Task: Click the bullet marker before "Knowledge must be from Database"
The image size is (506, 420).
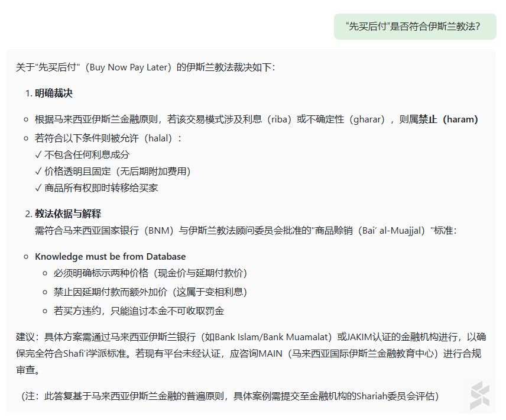Action: coord(26,257)
